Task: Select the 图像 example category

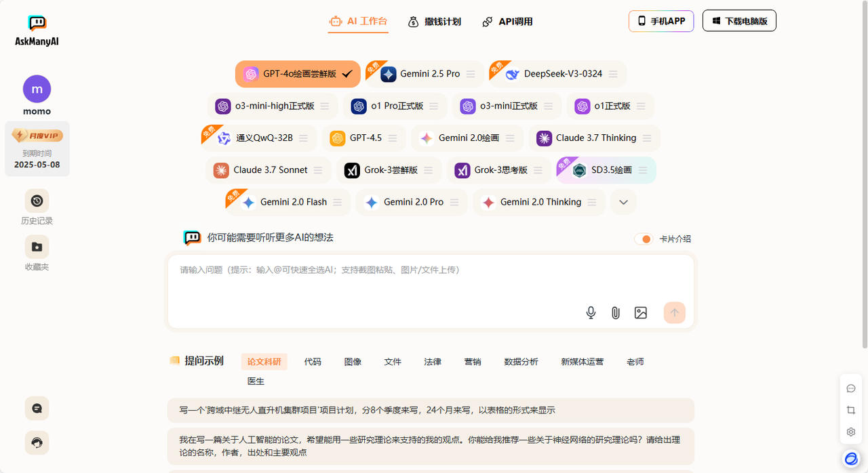Action: click(353, 362)
